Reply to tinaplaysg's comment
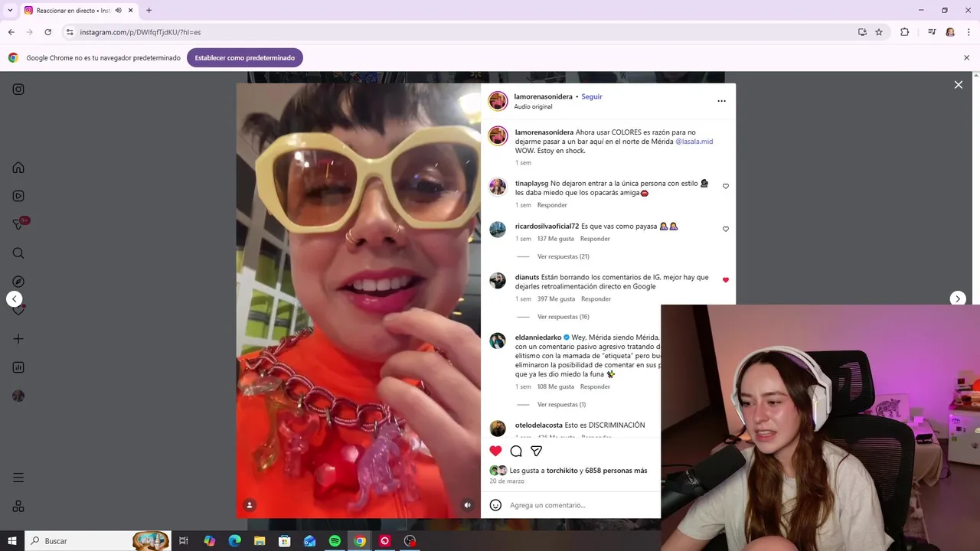The width and height of the screenshot is (980, 551). point(552,205)
